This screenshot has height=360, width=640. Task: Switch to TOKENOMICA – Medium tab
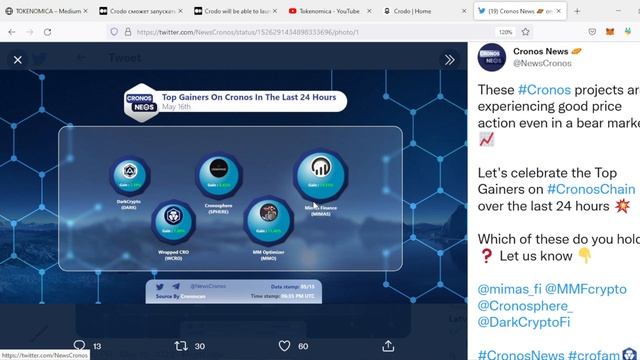(46, 11)
